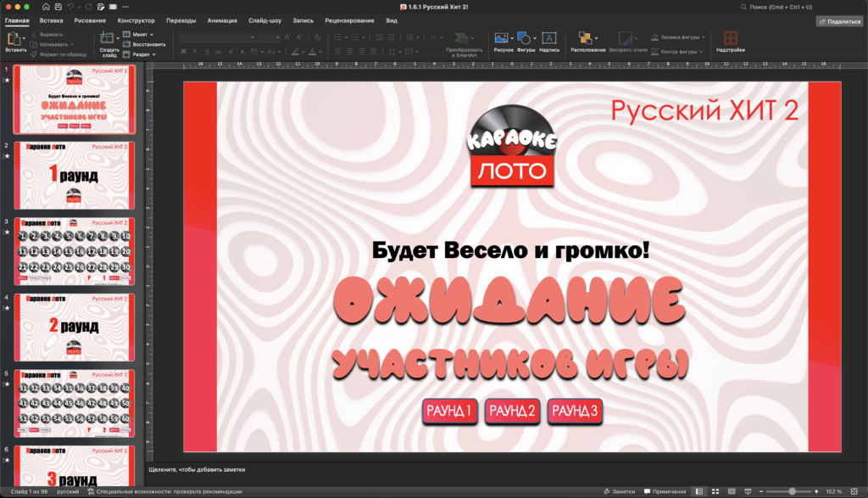This screenshot has width=868, height=498.
Task: Redo action via the circular arrow icon
Action: (88, 7)
